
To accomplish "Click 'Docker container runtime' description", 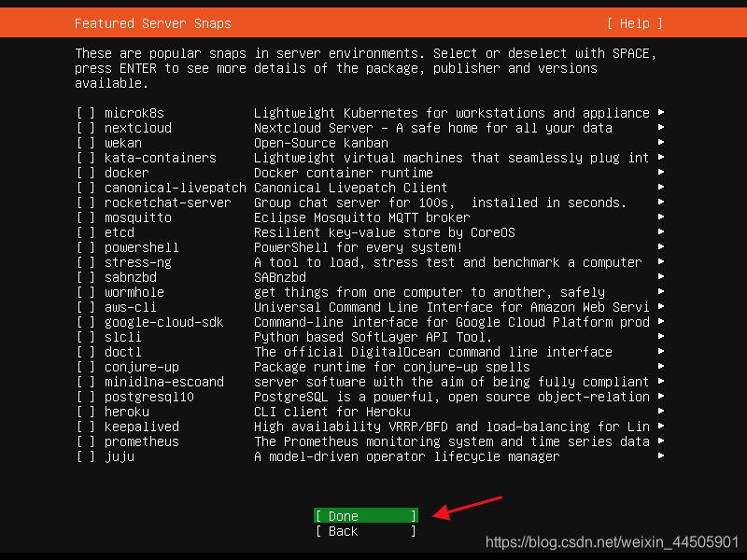I will pyautogui.click(x=344, y=173).
